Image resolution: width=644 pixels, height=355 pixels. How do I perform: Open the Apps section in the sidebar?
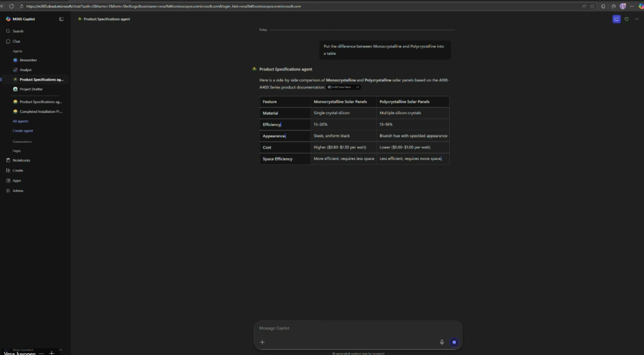click(x=16, y=180)
